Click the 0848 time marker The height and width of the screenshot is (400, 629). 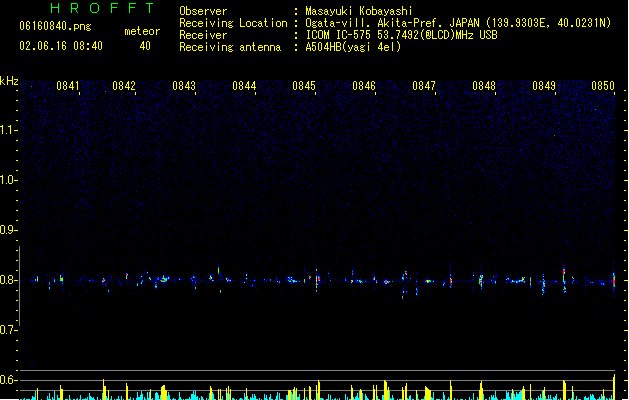pos(484,86)
